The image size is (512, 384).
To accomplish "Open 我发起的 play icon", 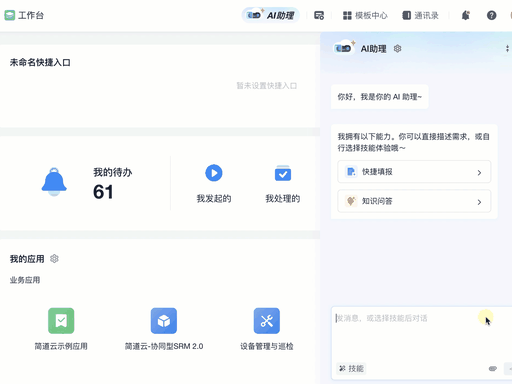I will tap(214, 173).
